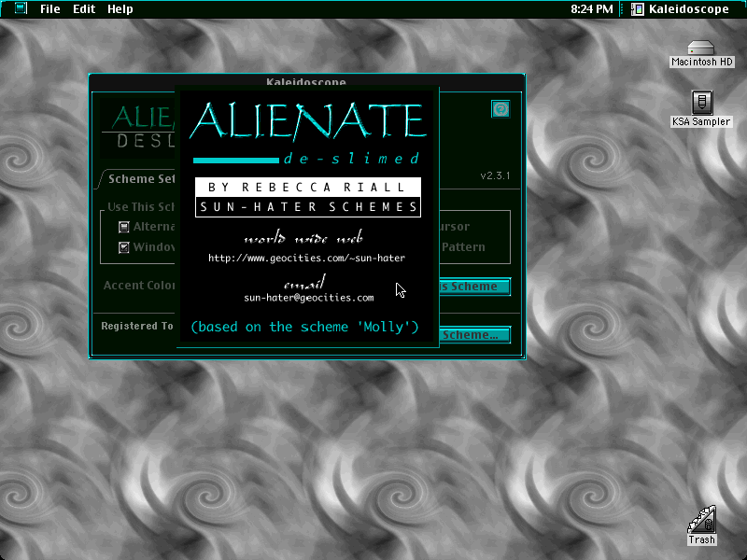
Task: Toggle the Window checkbox
Action: click(124, 247)
